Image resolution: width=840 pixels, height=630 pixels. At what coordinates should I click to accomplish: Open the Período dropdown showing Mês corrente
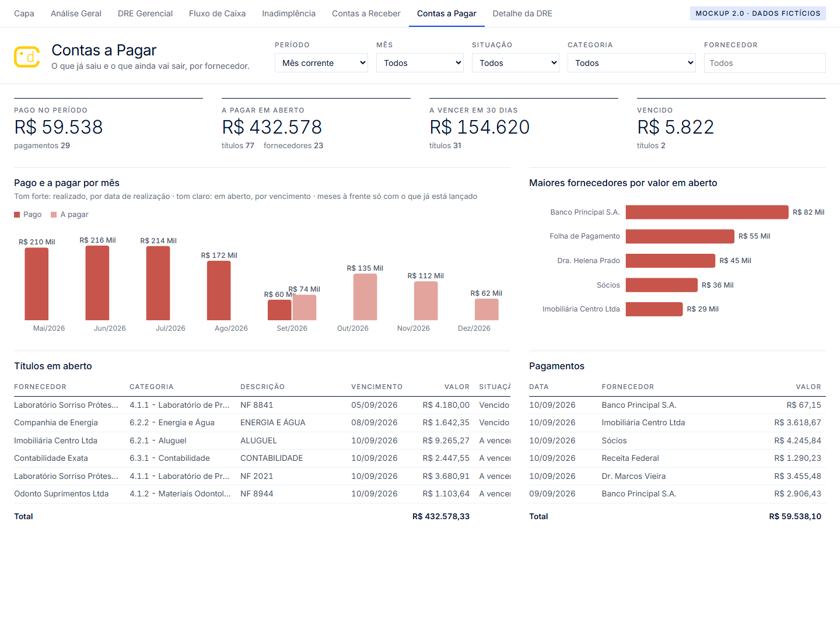pos(321,63)
